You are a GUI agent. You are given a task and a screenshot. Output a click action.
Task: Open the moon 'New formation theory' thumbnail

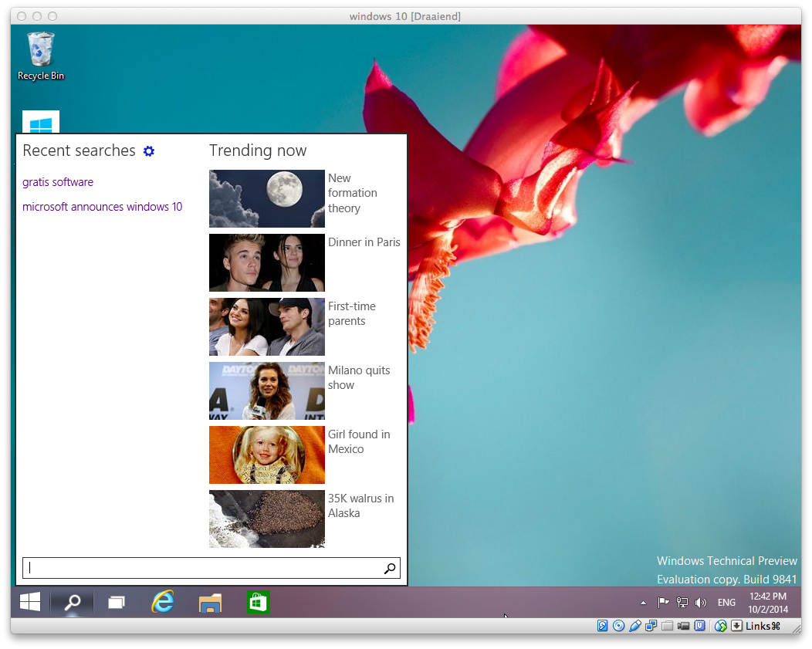(266, 198)
